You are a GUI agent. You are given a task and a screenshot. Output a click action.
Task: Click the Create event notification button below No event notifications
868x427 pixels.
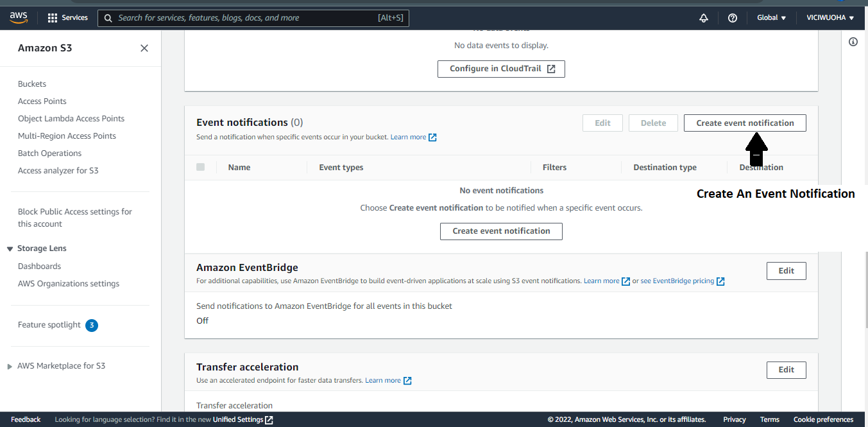point(501,231)
